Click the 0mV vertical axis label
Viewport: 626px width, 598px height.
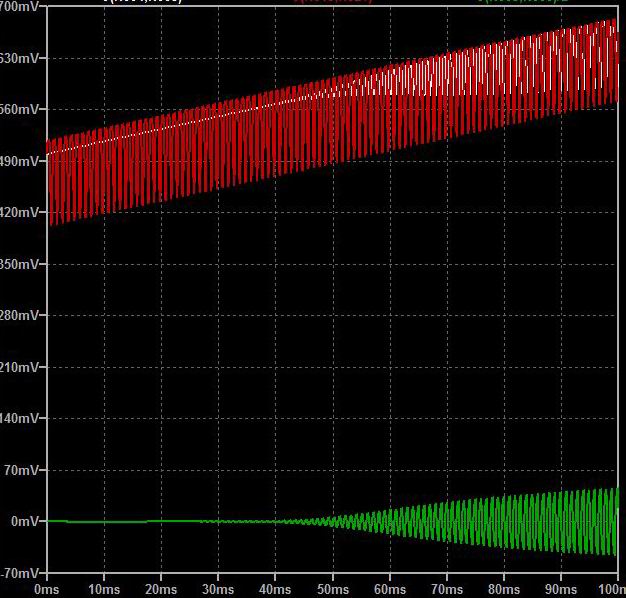tap(24, 521)
